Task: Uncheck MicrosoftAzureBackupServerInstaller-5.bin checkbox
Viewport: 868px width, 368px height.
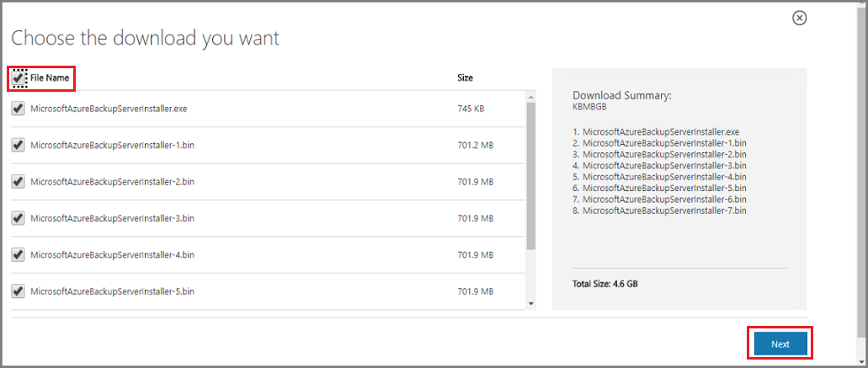Action: pos(19,291)
